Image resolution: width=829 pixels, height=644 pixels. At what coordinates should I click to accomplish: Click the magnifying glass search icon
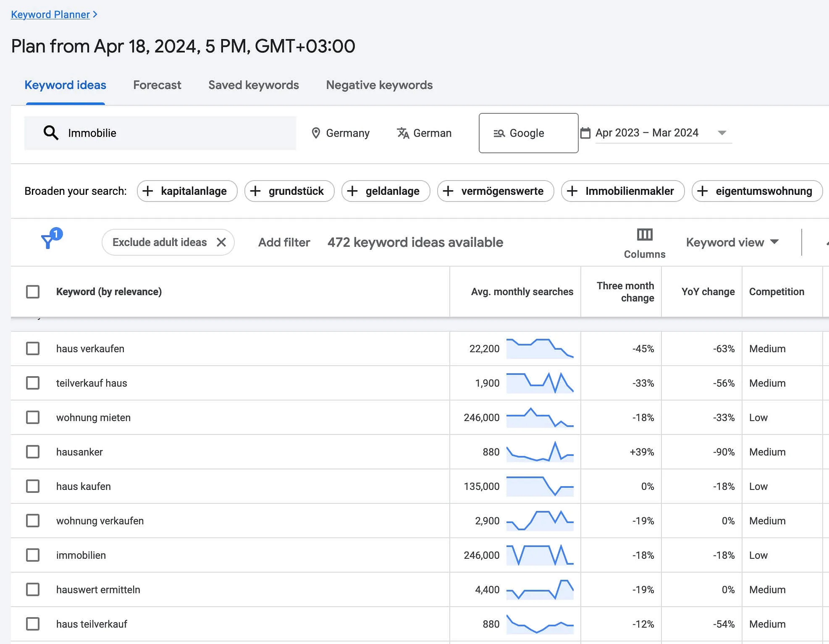51,133
